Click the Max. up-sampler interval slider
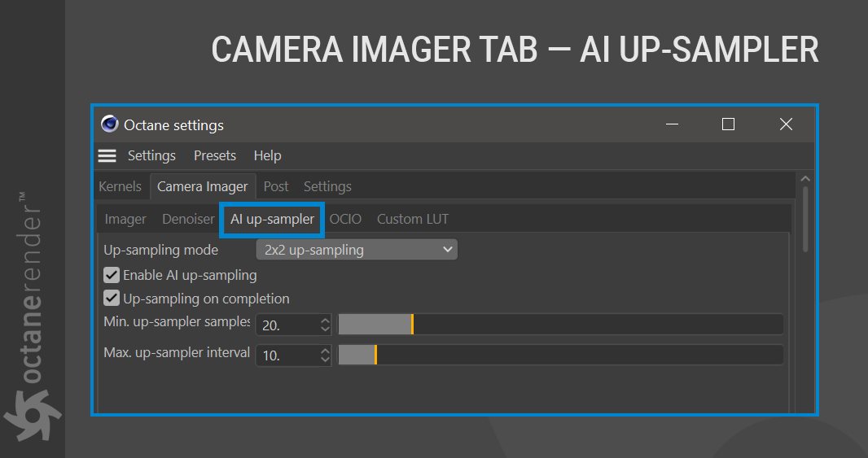 [560, 355]
